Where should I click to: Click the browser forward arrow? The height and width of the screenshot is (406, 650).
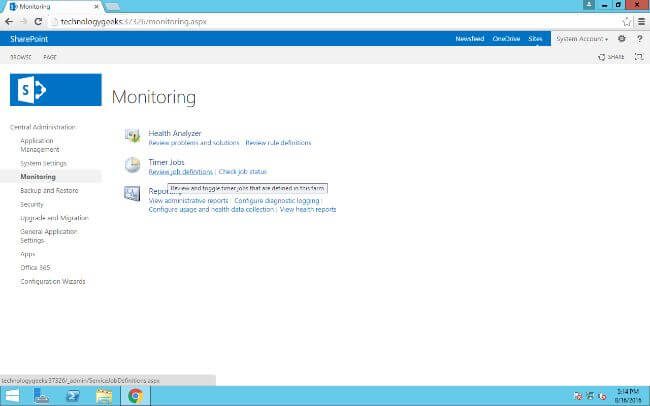24,22
